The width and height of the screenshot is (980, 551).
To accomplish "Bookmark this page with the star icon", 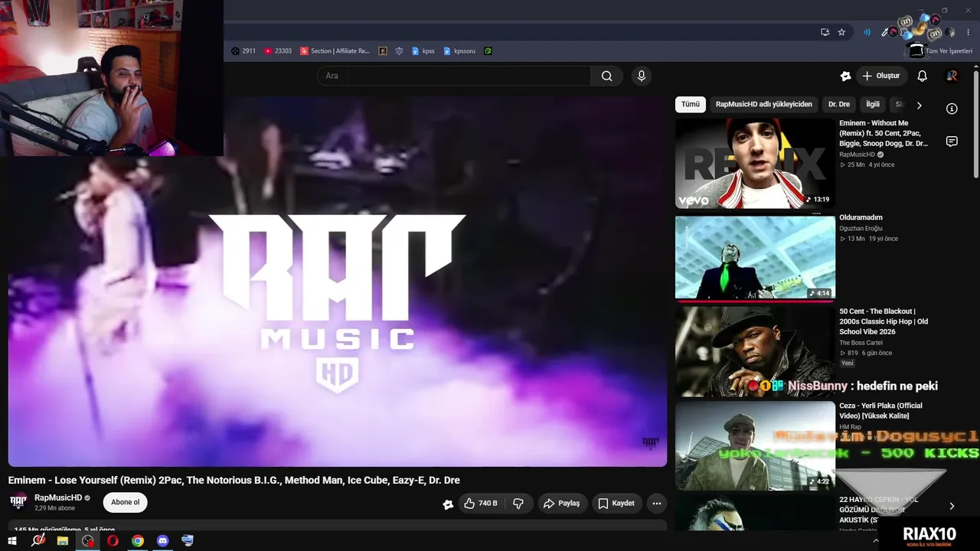I will point(841,32).
